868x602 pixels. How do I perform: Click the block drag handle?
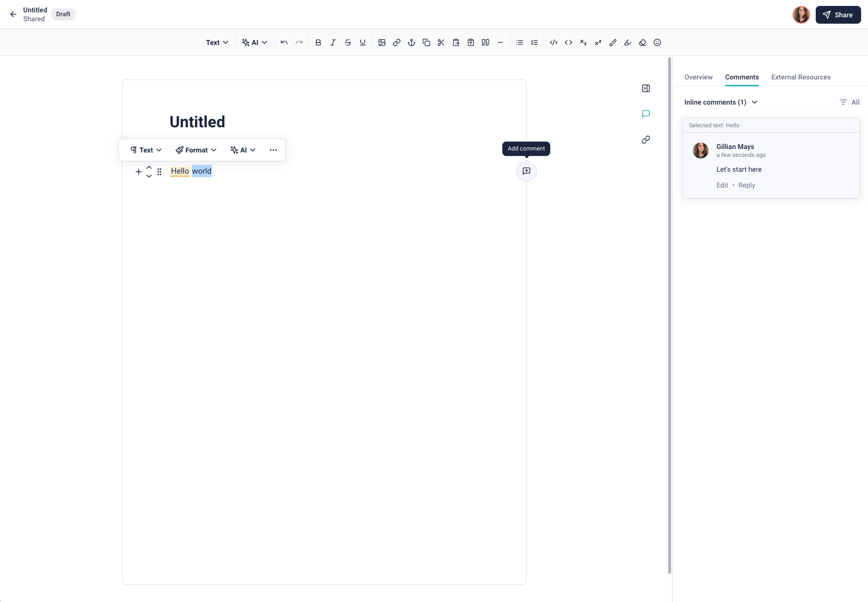pyautogui.click(x=159, y=172)
